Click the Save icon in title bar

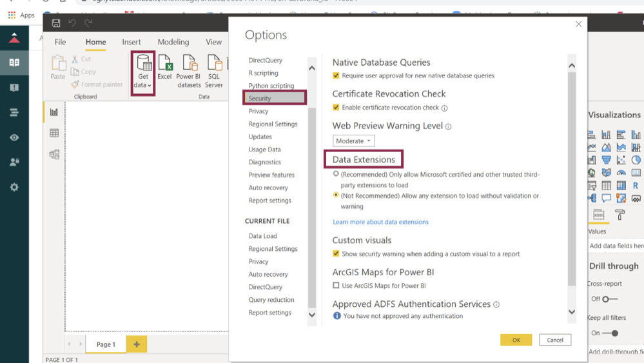tap(56, 23)
